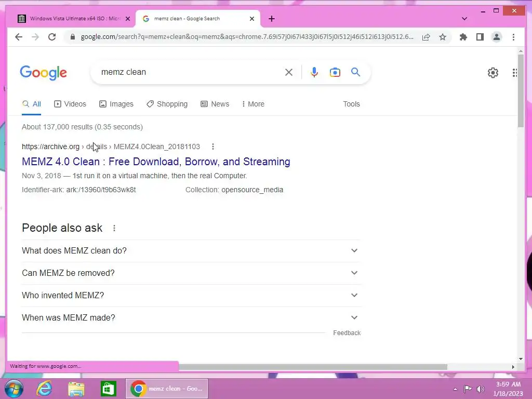Expand "Can MEMZ be removed?"
The width and height of the screenshot is (532, 399).
191,273
